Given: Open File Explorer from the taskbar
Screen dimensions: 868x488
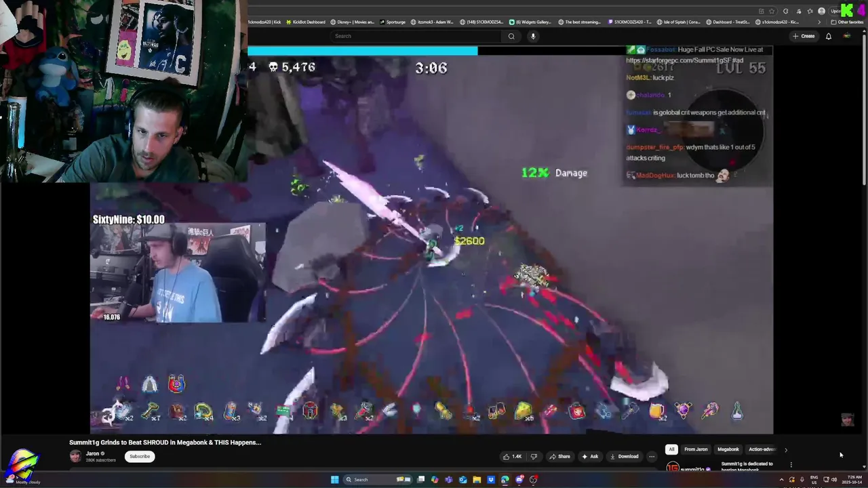Looking at the screenshot, I should coord(477,479).
